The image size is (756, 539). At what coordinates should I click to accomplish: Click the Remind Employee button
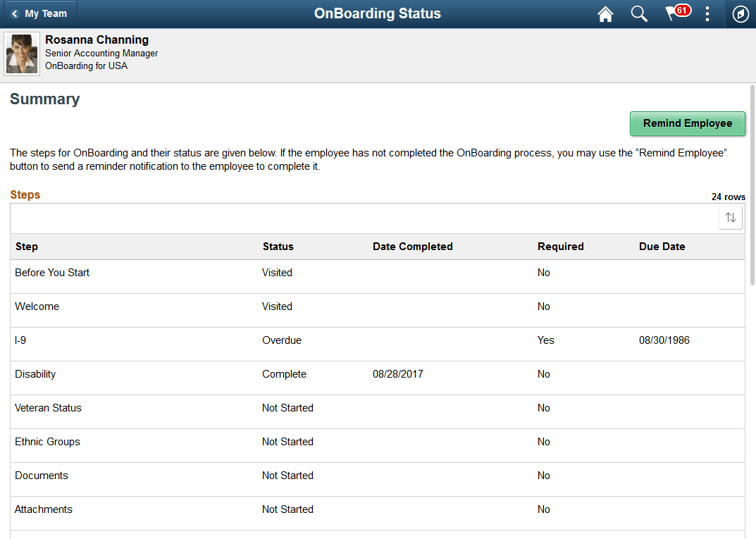point(687,123)
